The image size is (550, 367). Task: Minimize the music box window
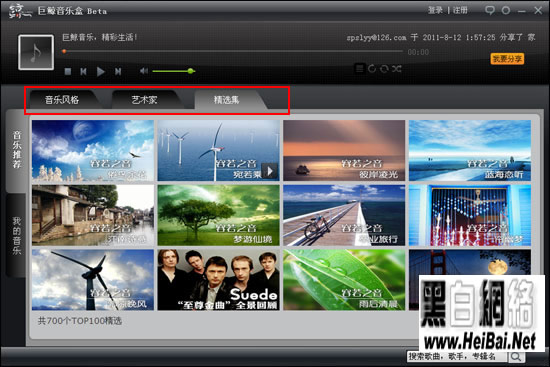point(522,11)
